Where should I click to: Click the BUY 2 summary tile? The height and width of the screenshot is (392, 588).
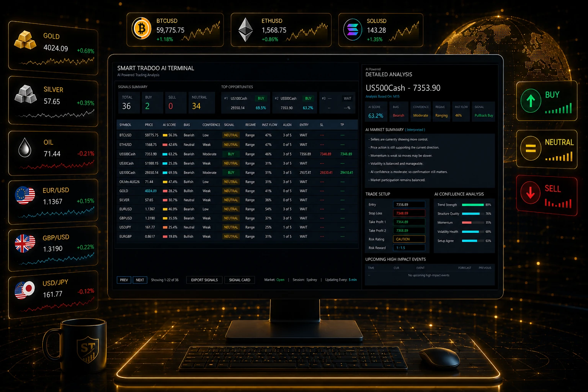[152, 103]
